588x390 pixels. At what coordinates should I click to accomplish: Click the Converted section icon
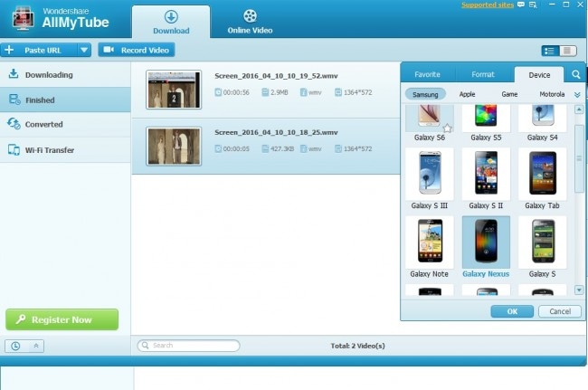(14, 124)
